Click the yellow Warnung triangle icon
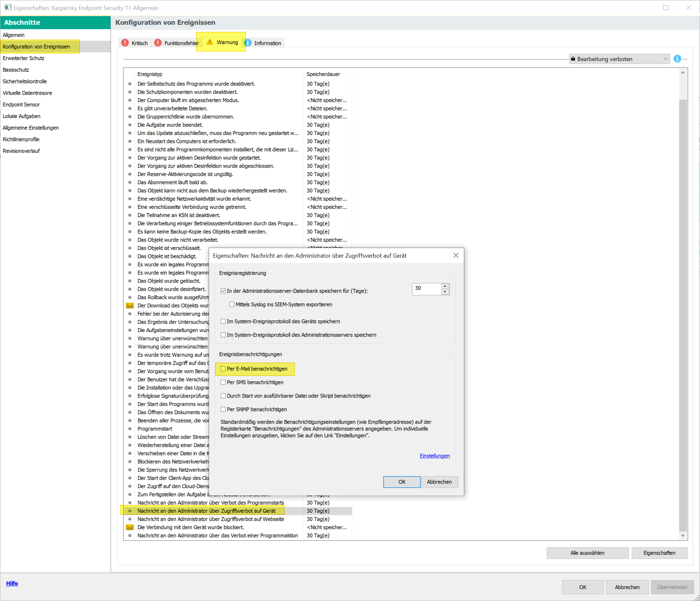The height and width of the screenshot is (601, 700). tap(210, 42)
